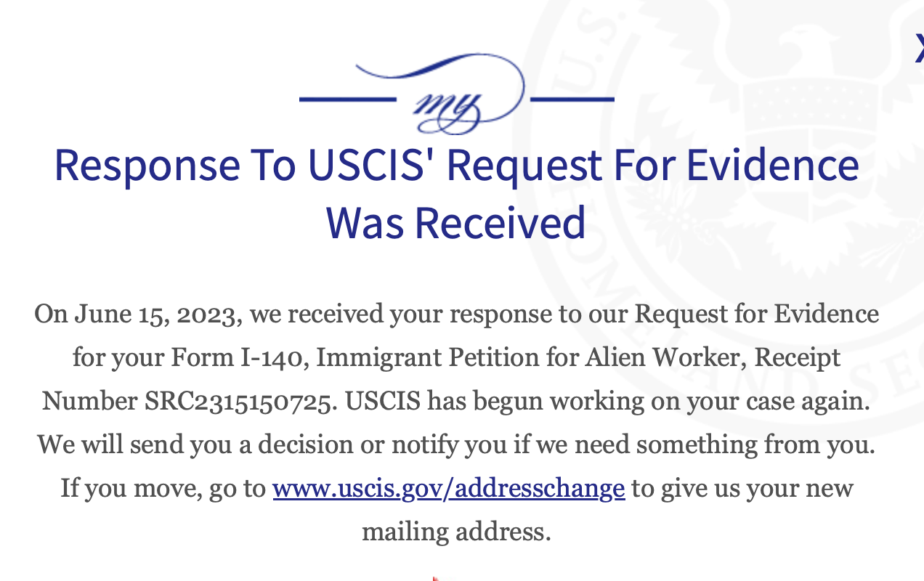Close the case status popup with X
Image resolution: width=924 pixels, height=581 pixels.
(x=918, y=49)
